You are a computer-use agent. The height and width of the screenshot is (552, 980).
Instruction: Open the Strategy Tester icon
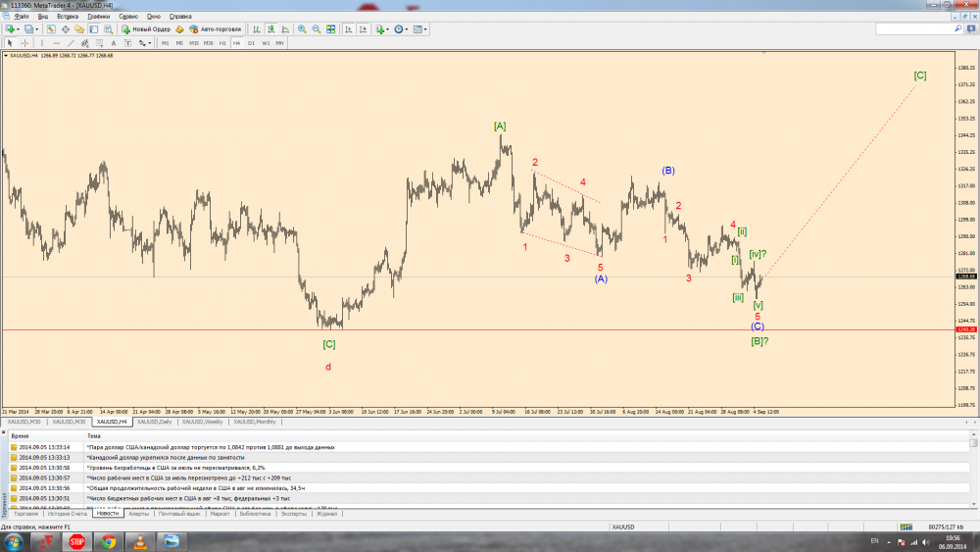click(108, 28)
